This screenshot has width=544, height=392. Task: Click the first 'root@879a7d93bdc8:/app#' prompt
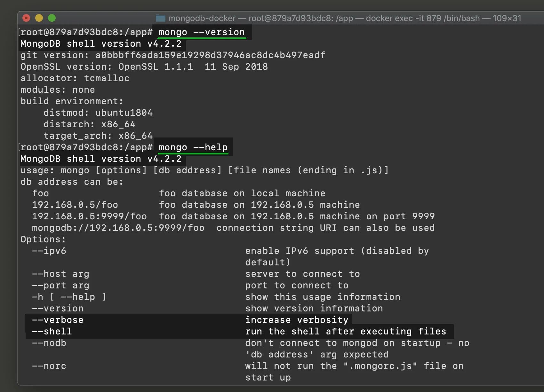tap(86, 32)
